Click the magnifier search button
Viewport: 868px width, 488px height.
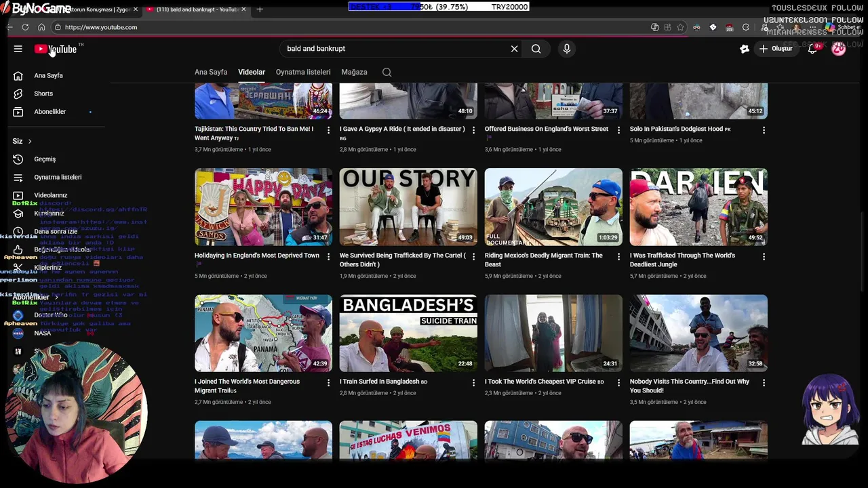tap(536, 49)
